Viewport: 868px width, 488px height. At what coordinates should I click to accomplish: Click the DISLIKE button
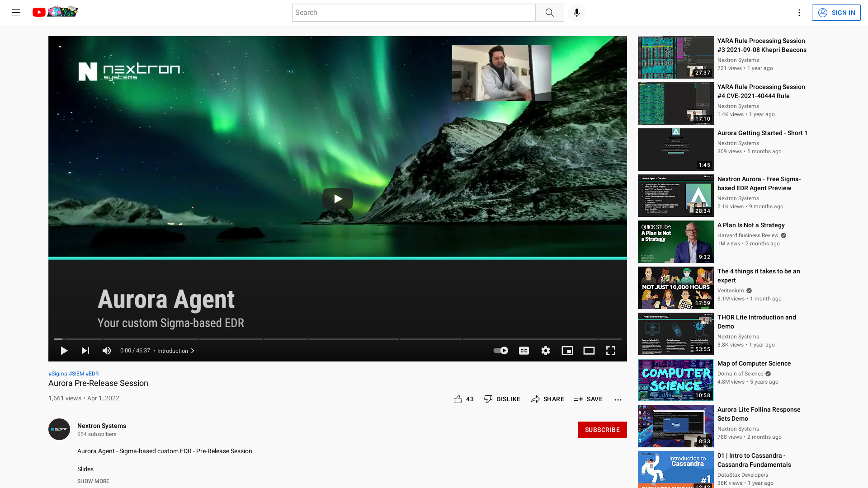coord(502,399)
